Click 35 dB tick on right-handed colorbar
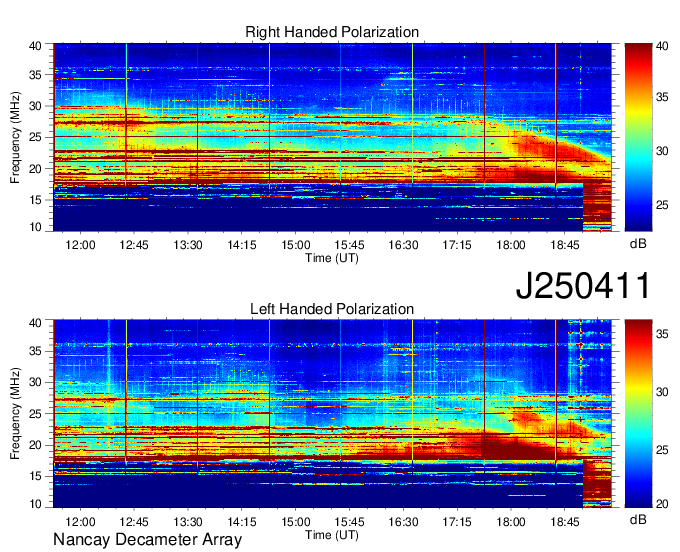The width and height of the screenshot is (680, 552). click(x=662, y=97)
